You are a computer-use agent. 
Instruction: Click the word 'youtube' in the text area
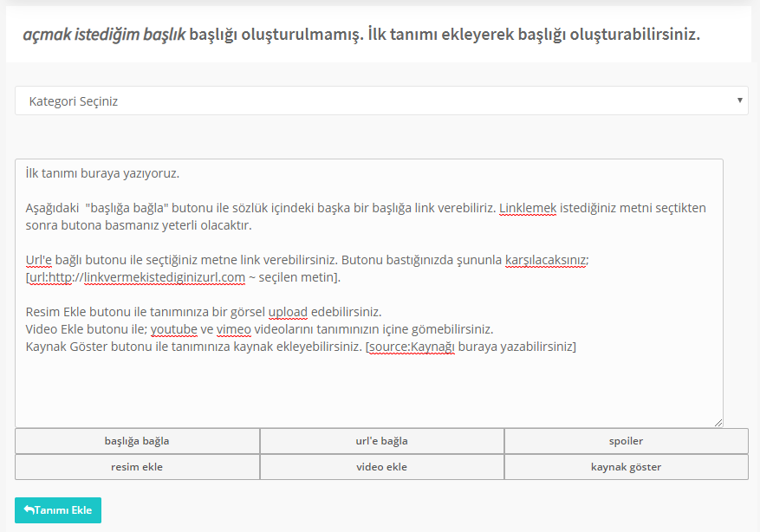tap(174, 329)
